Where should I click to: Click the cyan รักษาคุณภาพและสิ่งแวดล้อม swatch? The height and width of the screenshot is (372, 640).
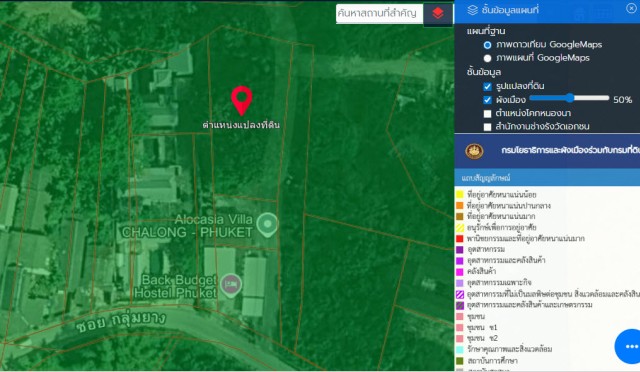point(460,350)
